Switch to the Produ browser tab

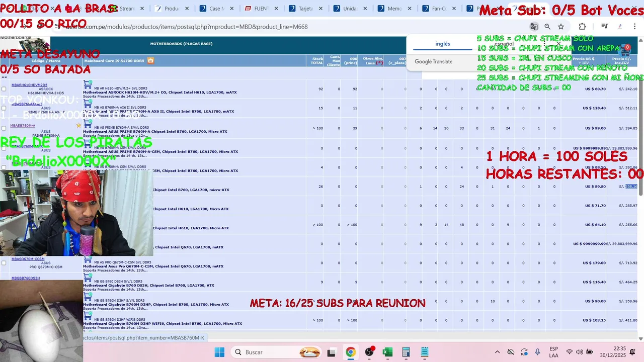click(x=172, y=9)
